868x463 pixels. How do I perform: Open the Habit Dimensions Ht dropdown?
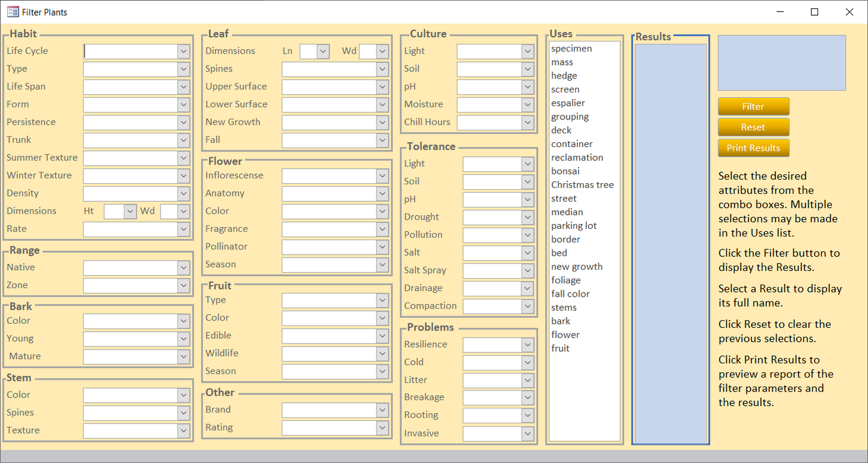(130, 211)
